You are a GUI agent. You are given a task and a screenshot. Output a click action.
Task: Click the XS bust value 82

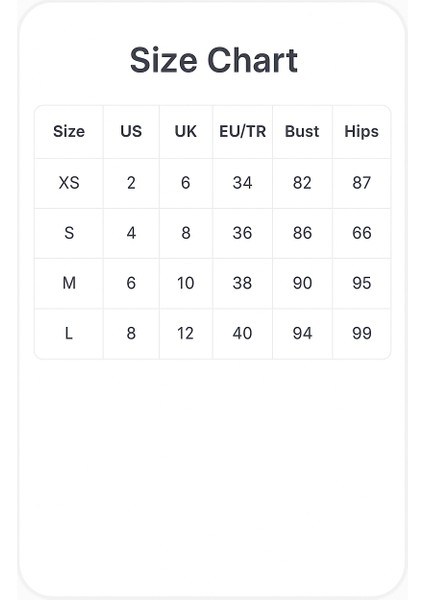(302, 183)
